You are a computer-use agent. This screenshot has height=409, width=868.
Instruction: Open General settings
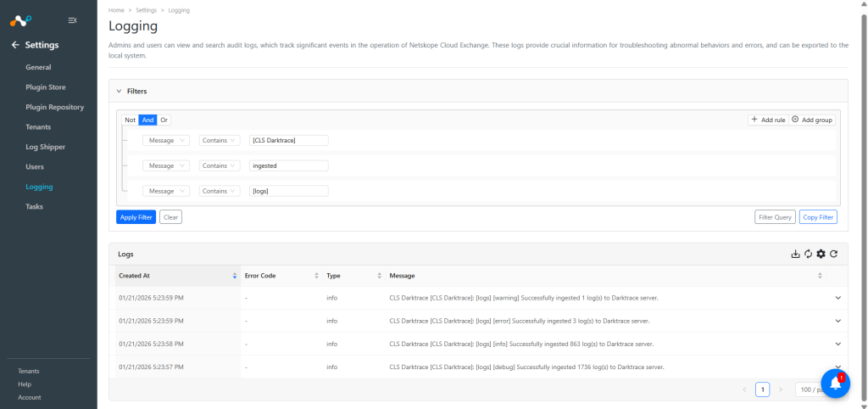click(38, 67)
